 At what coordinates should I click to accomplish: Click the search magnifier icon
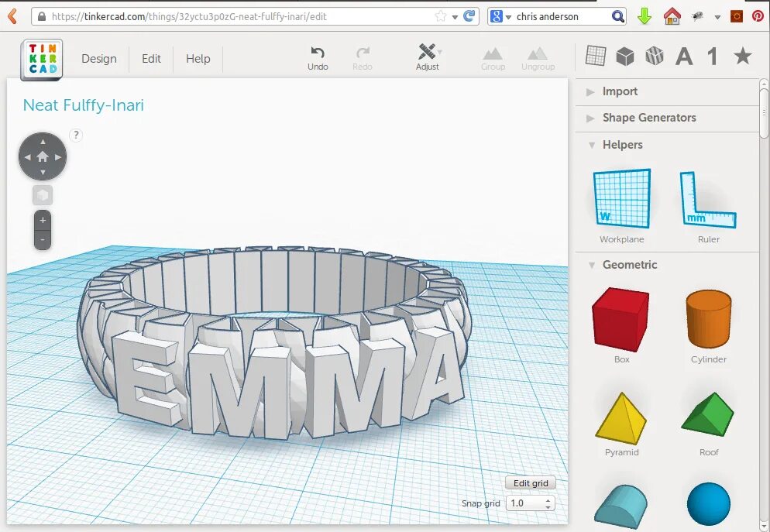click(x=617, y=17)
